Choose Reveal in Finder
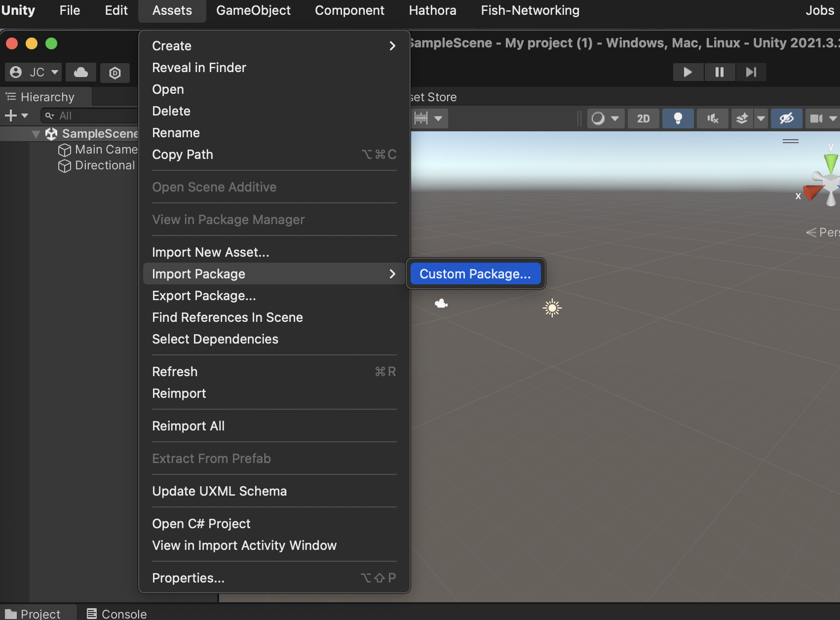The image size is (840, 620). pos(274,68)
